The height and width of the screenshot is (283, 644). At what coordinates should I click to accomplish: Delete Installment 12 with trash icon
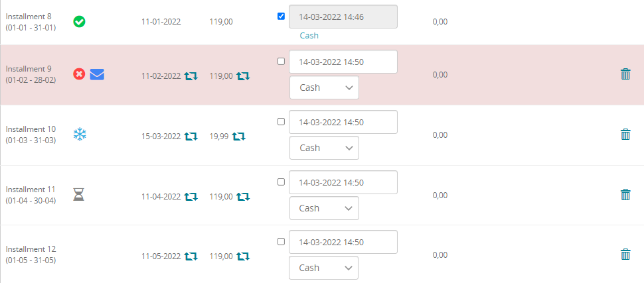(625, 255)
